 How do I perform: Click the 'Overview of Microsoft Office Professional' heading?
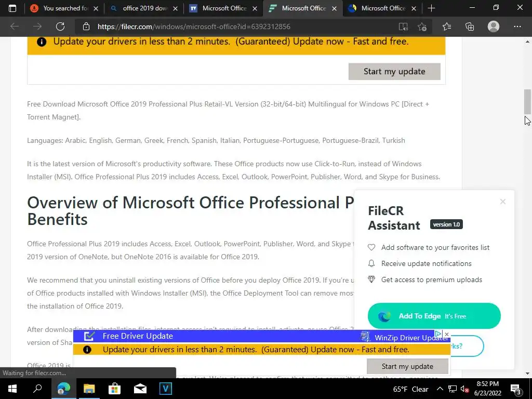coord(190,211)
